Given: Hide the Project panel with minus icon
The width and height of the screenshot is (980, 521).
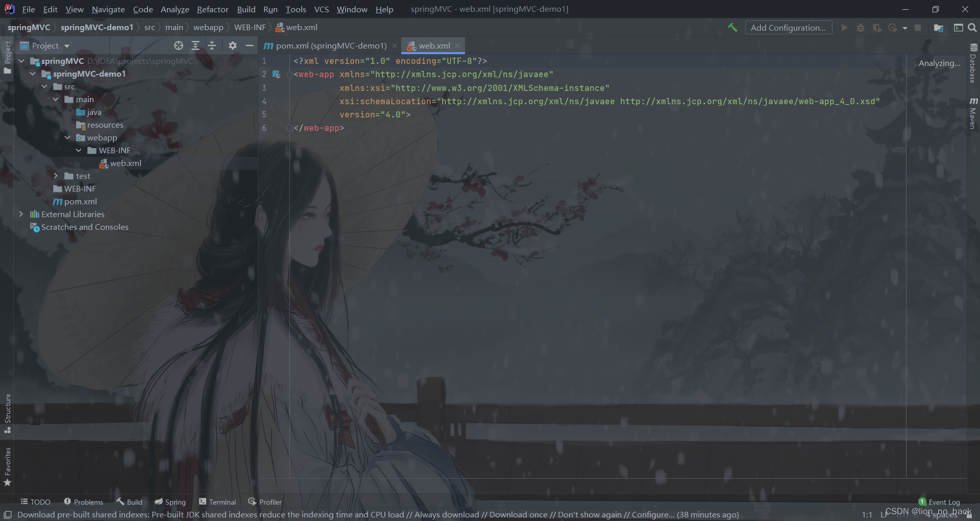Looking at the screenshot, I should tap(250, 45).
